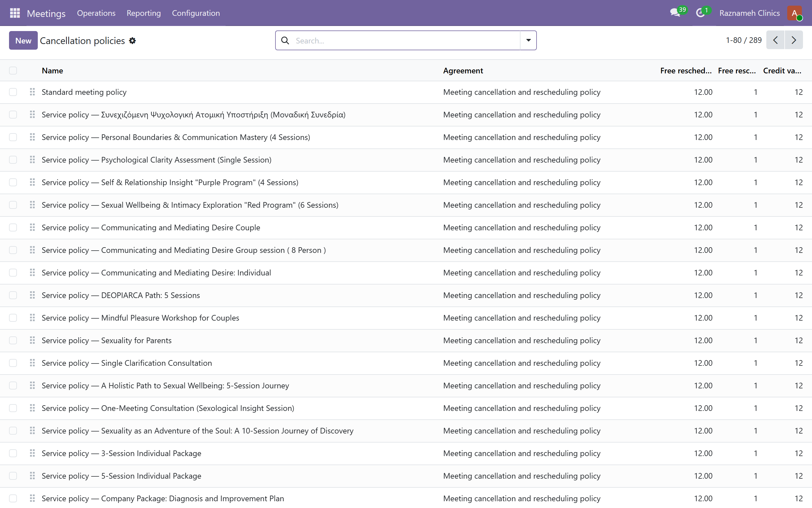Image resolution: width=812 pixels, height=508 pixels.
Task: Open the user avatar menu
Action: click(x=795, y=13)
